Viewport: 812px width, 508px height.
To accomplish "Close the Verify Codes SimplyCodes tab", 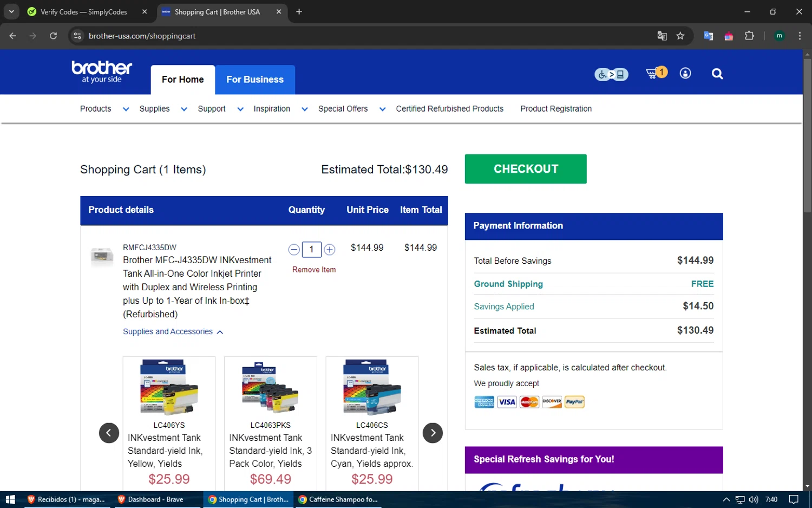I will coord(145,11).
